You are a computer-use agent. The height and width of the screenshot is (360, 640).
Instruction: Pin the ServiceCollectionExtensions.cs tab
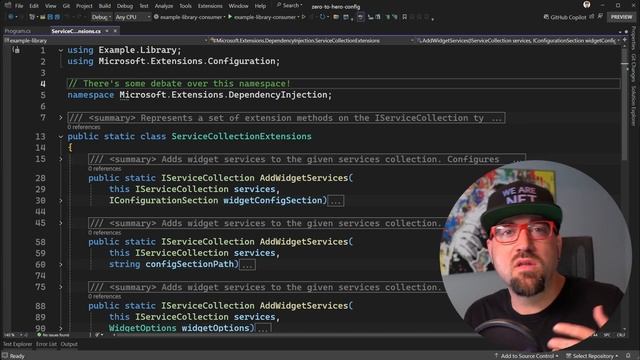[x=107, y=31]
